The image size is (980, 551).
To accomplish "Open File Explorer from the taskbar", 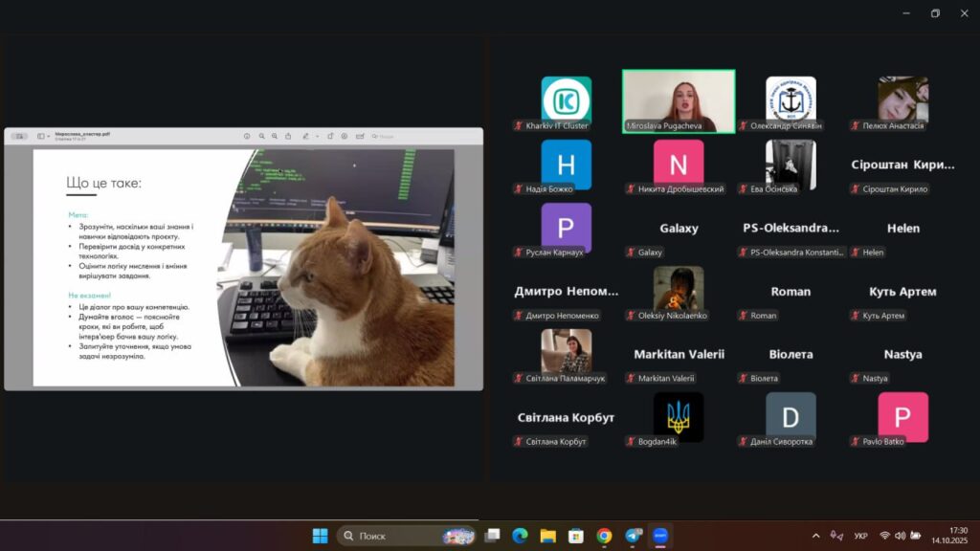I will (547, 536).
